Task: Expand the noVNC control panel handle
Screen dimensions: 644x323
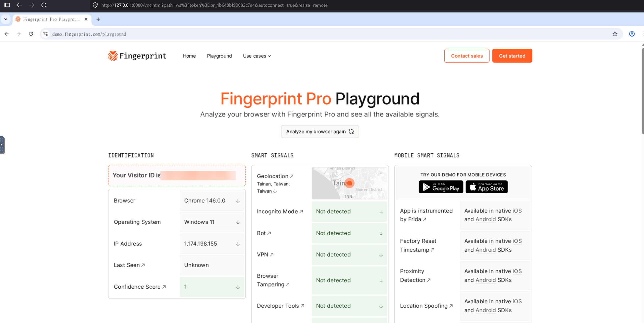Action: [2, 145]
